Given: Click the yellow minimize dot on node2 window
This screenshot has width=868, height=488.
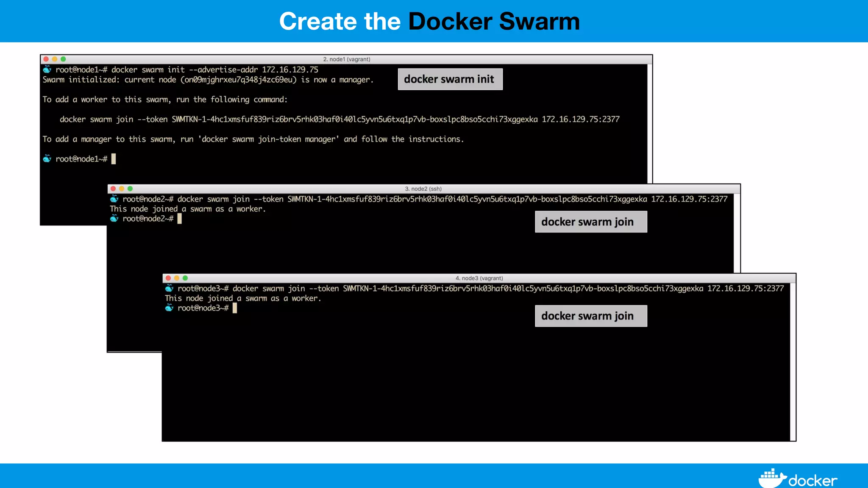Looking at the screenshot, I should [122, 189].
